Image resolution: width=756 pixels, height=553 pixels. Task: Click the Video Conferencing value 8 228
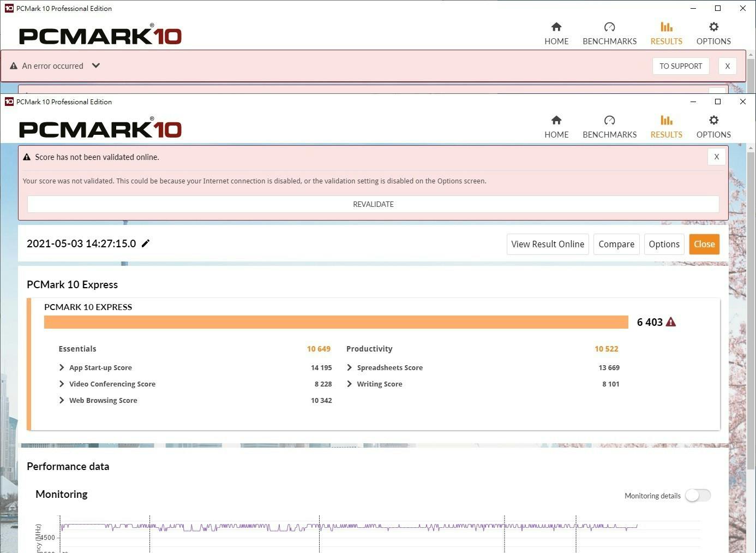(323, 384)
